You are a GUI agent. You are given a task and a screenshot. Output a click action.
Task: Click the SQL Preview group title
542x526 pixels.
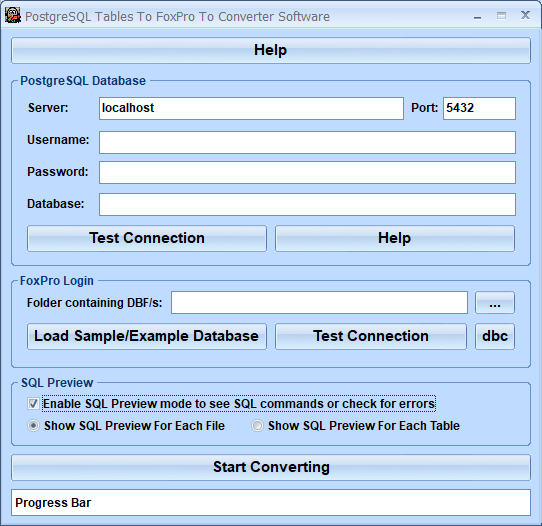(57, 383)
